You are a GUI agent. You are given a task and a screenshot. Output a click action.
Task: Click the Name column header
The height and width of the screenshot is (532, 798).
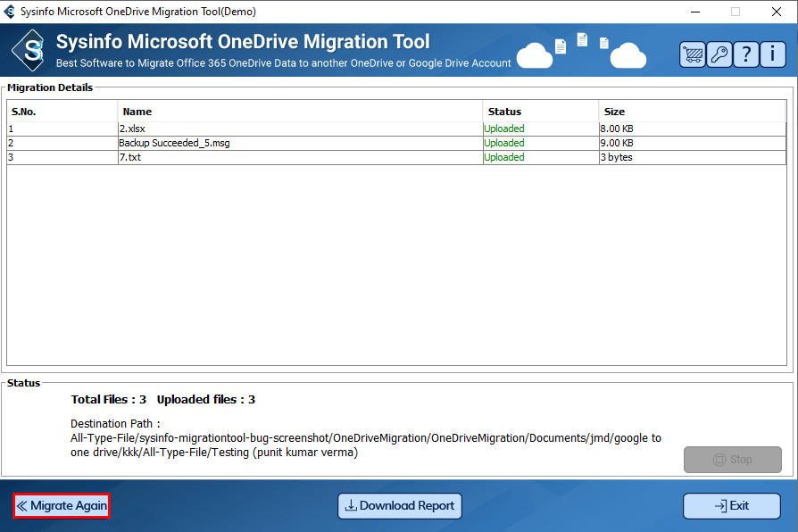pos(300,112)
